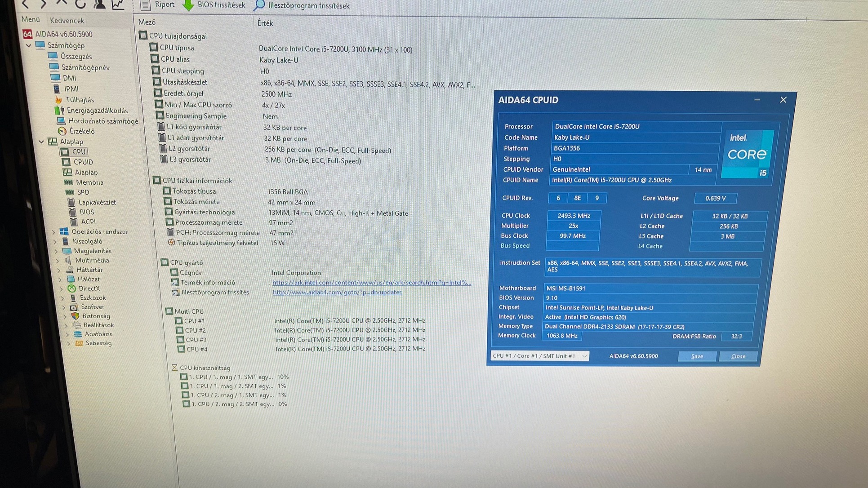Switch to the Kedvencek tab

67,21
